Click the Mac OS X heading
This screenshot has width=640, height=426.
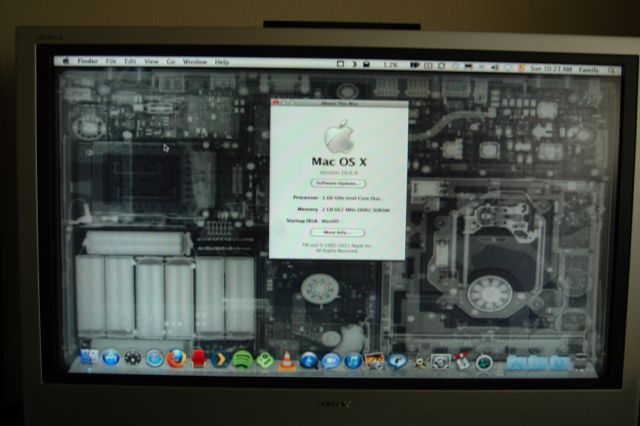click(x=339, y=162)
